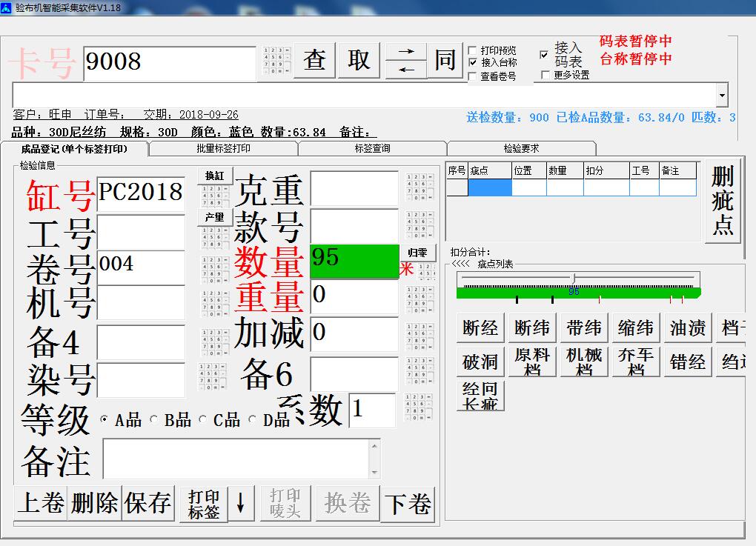Viewport: 756px width, 546px height.
Task: Click 备注 scrollbar down arrow
Action: (374, 472)
